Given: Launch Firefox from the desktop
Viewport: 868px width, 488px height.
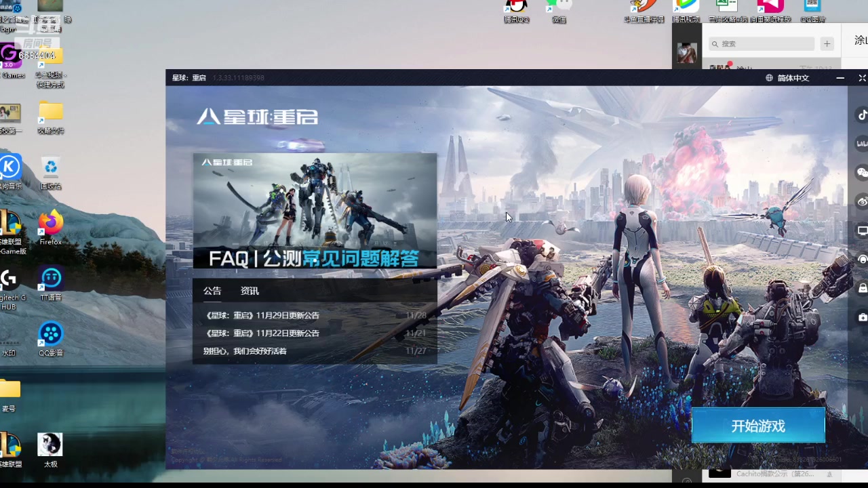Looking at the screenshot, I should (x=51, y=228).
